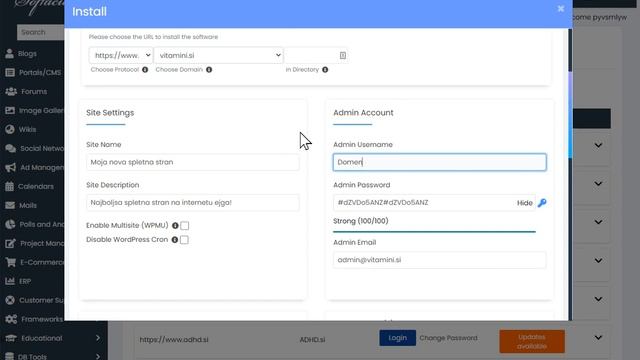Click the In Directory input field
This screenshot has width=640, height=360.
point(316,55)
